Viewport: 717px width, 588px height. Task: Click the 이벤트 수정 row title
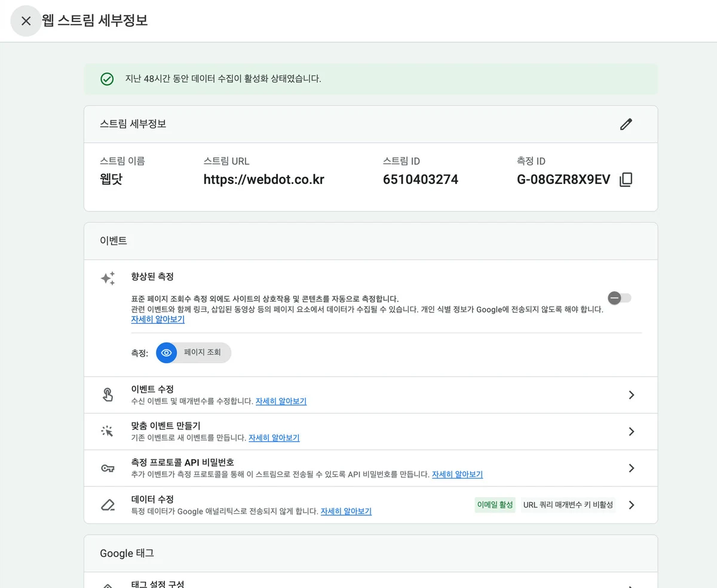(x=152, y=389)
